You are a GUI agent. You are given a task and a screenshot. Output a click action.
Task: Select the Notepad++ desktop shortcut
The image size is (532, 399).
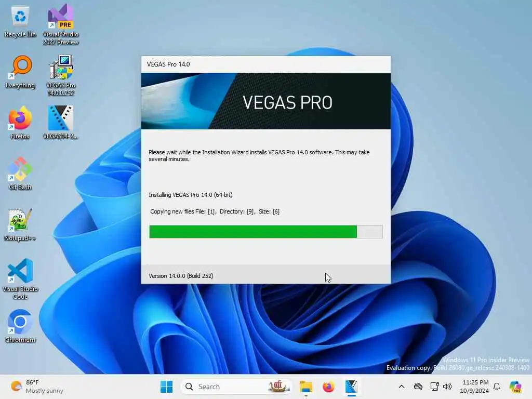(x=20, y=224)
